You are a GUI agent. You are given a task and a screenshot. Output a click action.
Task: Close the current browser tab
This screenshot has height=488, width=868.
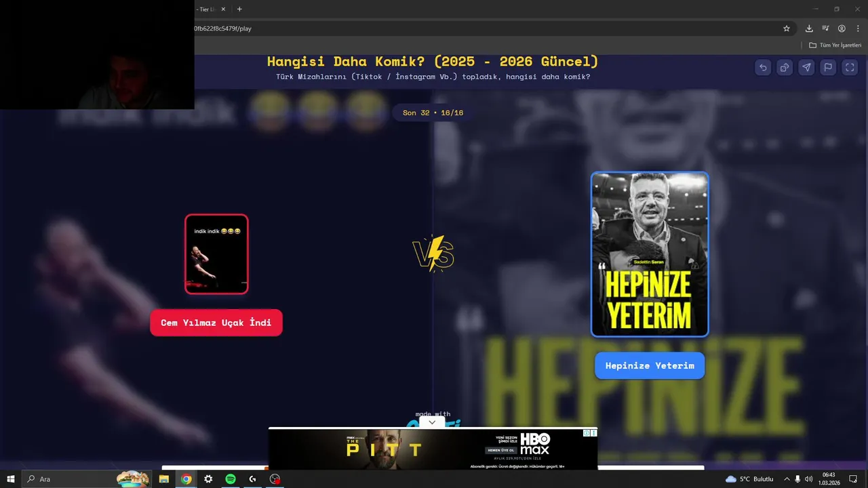(223, 9)
